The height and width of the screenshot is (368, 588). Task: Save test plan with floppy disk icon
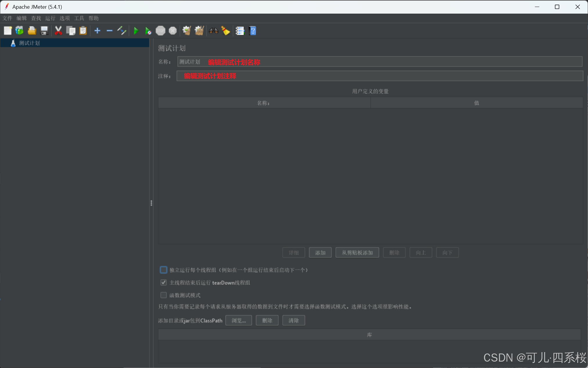pyautogui.click(x=44, y=31)
